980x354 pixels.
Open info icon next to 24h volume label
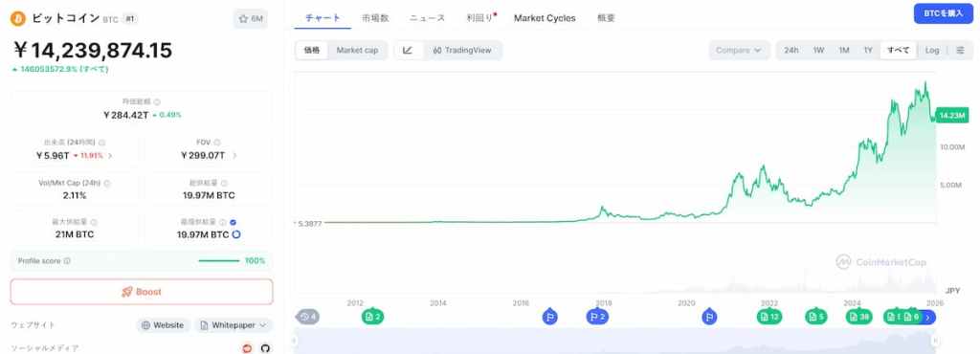point(101,143)
